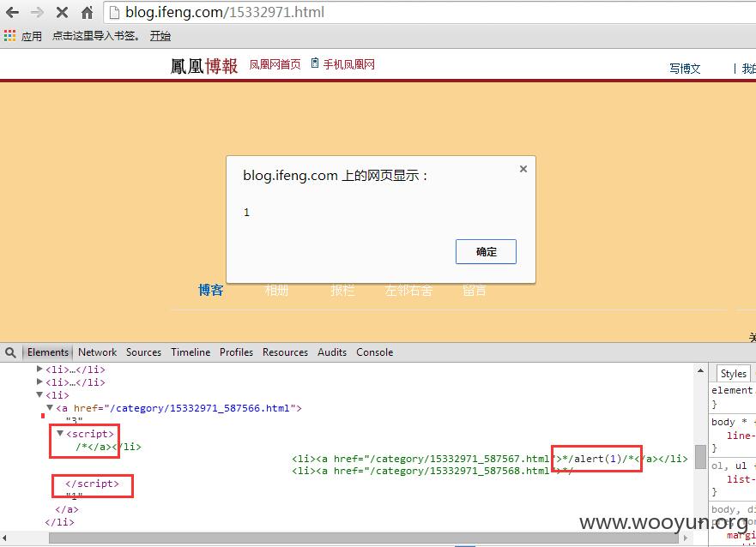Screen dimensions: 756x547
Task: Go back using the browser back arrow
Action: click(12, 13)
